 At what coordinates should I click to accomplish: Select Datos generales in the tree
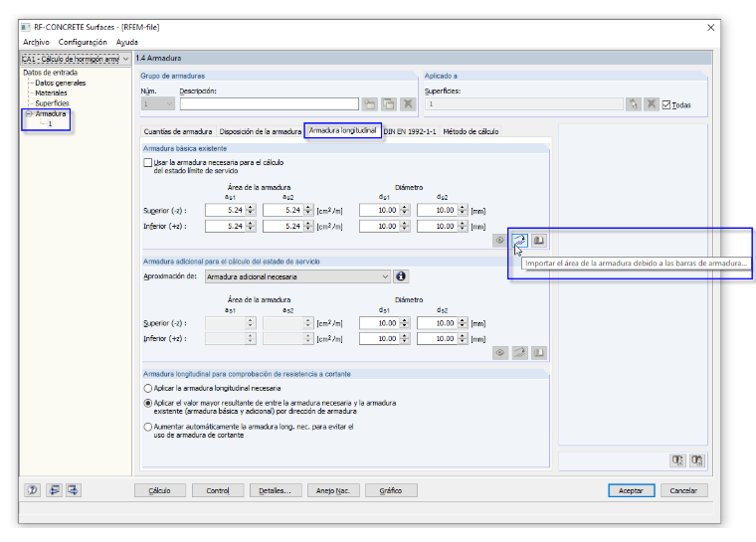pyautogui.click(x=61, y=83)
